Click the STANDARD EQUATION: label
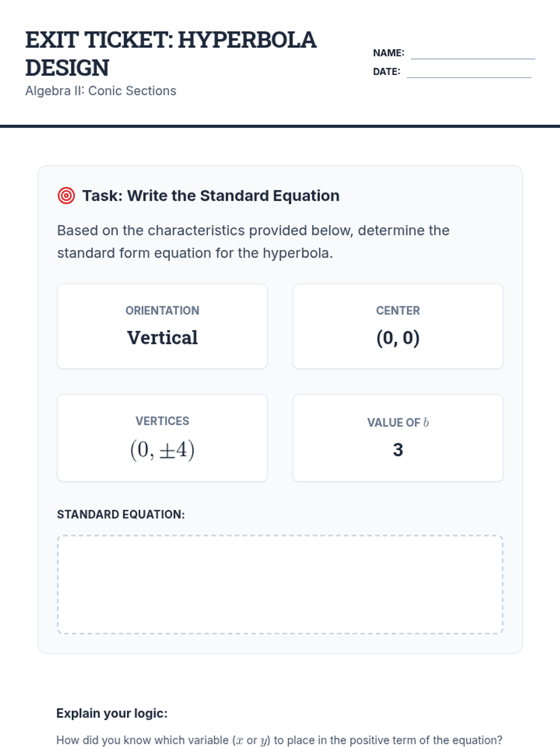560x747 pixels. [x=121, y=514]
